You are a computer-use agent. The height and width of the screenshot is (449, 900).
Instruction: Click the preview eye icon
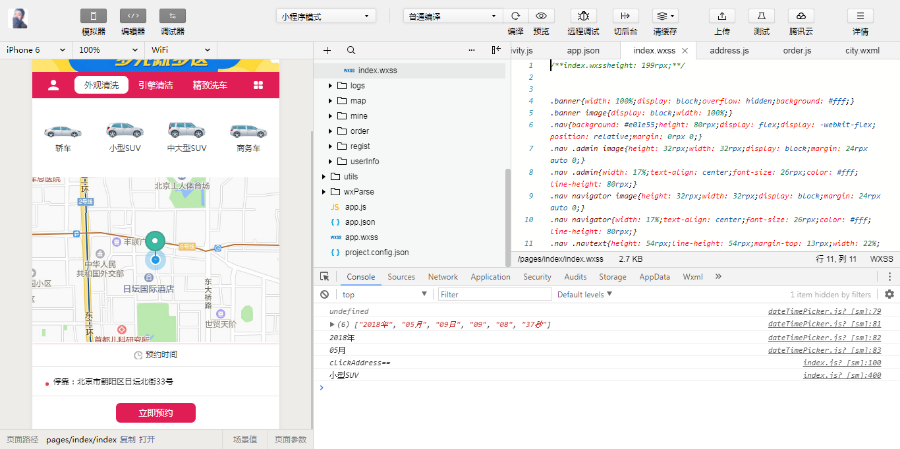tap(541, 16)
